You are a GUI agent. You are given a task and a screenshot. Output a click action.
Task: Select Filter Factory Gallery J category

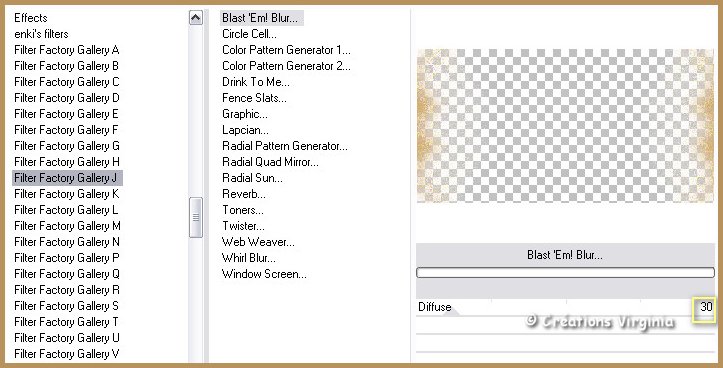[x=67, y=178]
